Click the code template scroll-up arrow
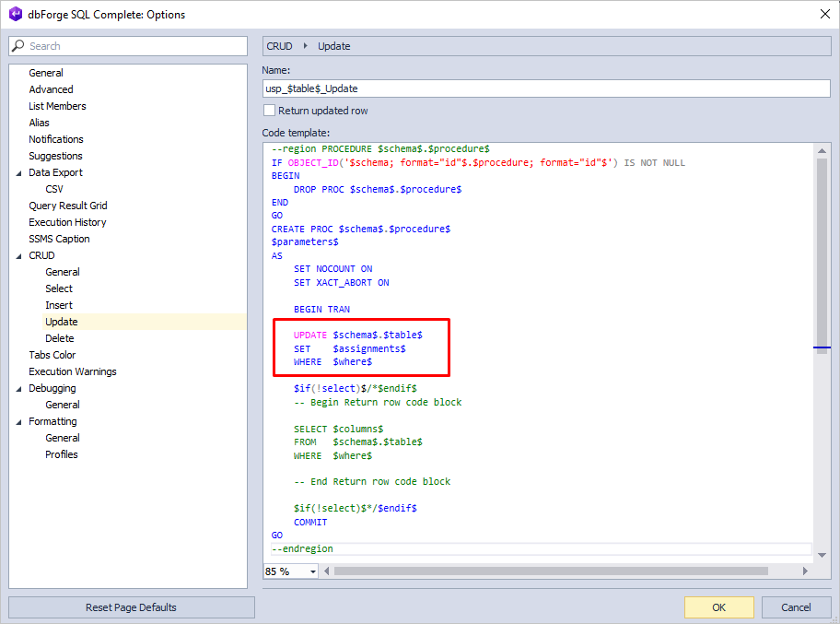Image resolution: width=840 pixels, height=624 pixels. pos(822,150)
